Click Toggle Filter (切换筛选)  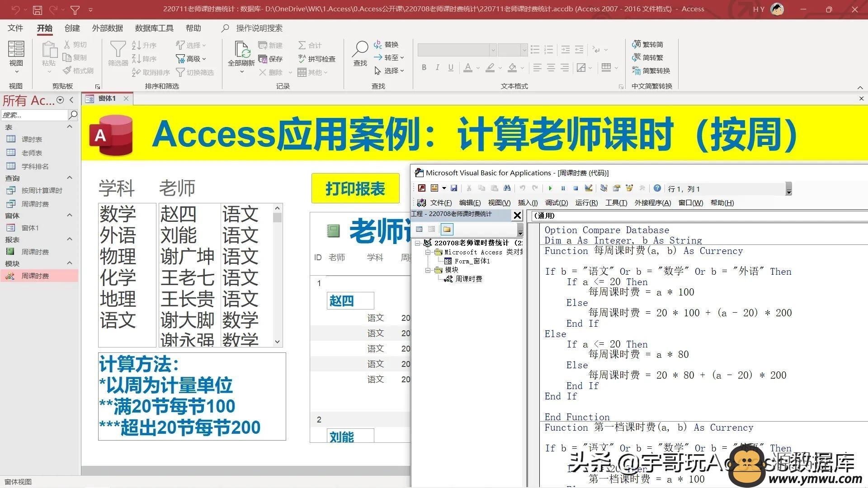[195, 72]
